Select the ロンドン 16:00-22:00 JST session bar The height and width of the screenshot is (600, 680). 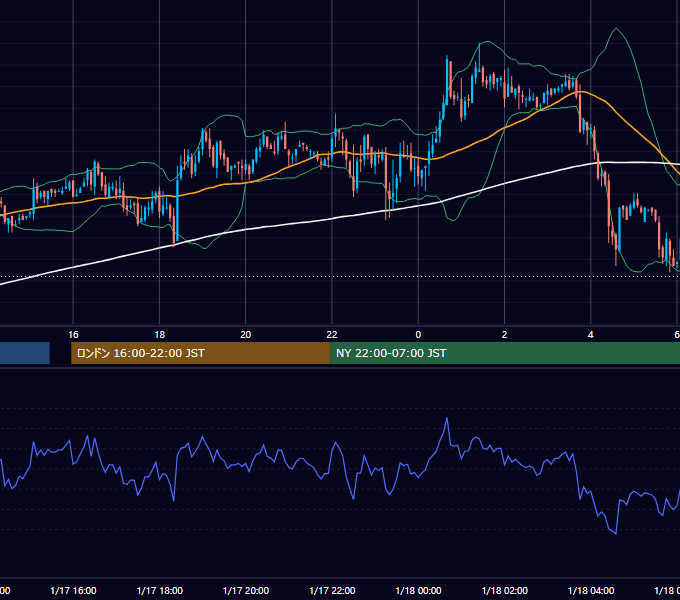200,353
